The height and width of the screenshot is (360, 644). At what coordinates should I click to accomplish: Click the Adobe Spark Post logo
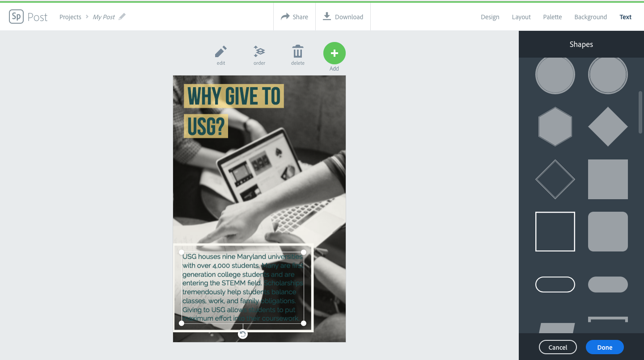click(28, 17)
